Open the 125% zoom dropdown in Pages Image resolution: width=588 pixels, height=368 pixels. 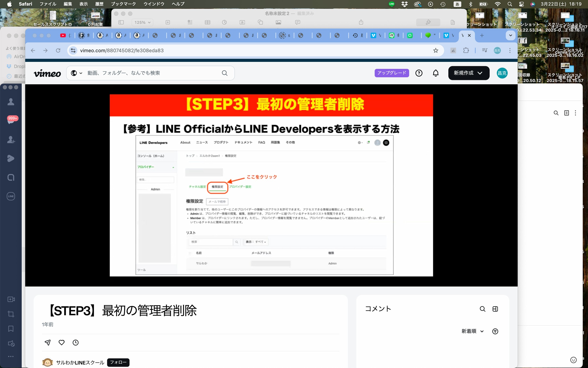[x=142, y=23]
